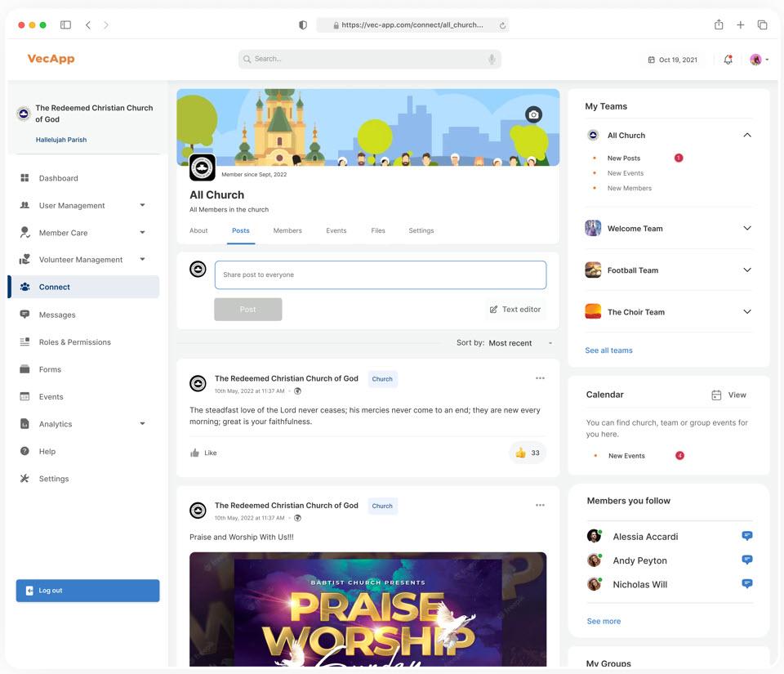Open Messages from the sidebar
Image resolution: width=784 pixels, height=674 pixels.
tap(57, 315)
